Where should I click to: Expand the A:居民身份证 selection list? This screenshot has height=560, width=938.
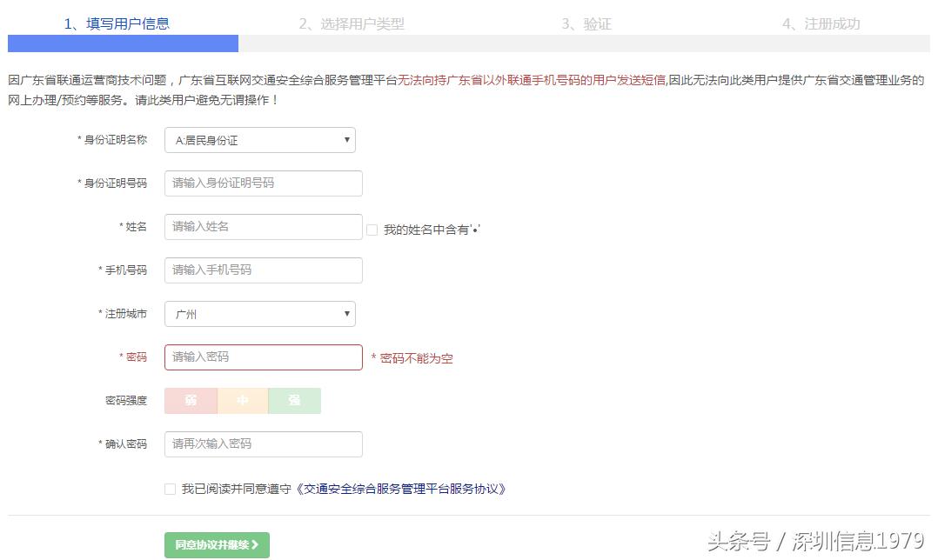point(259,140)
